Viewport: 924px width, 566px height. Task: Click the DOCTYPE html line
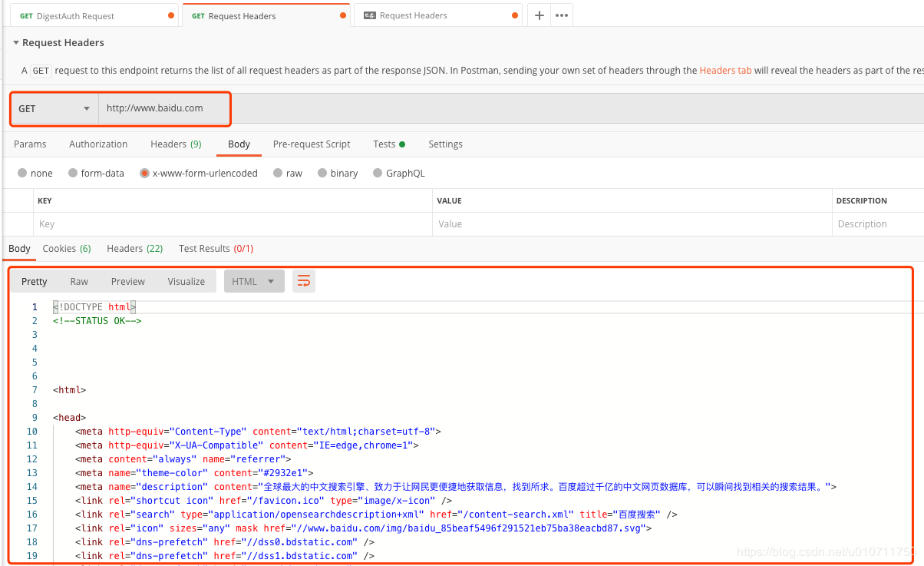click(x=94, y=307)
